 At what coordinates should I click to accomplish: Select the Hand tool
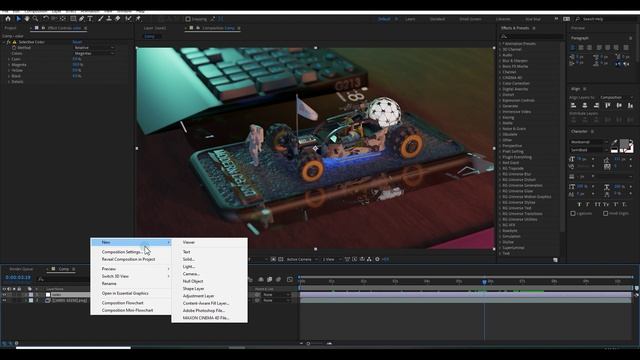coord(27,19)
